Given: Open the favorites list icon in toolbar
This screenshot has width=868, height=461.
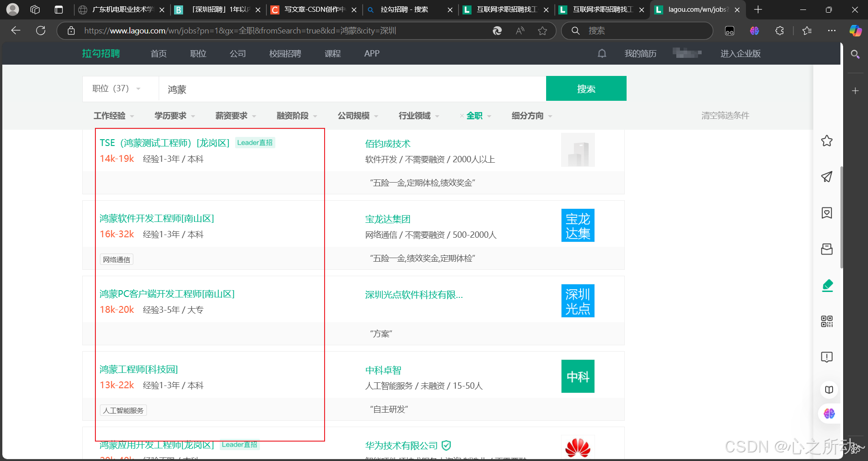Looking at the screenshot, I should coord(807,31).
